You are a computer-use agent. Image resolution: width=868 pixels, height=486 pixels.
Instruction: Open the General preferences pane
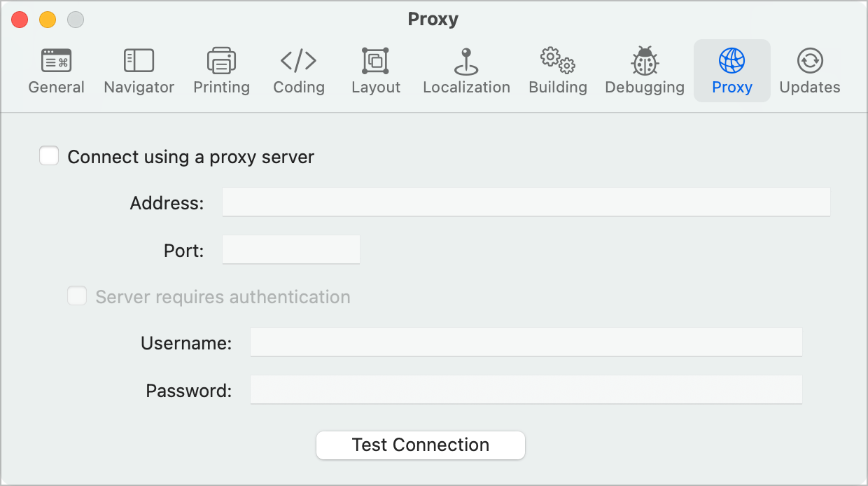pos(56,71)
